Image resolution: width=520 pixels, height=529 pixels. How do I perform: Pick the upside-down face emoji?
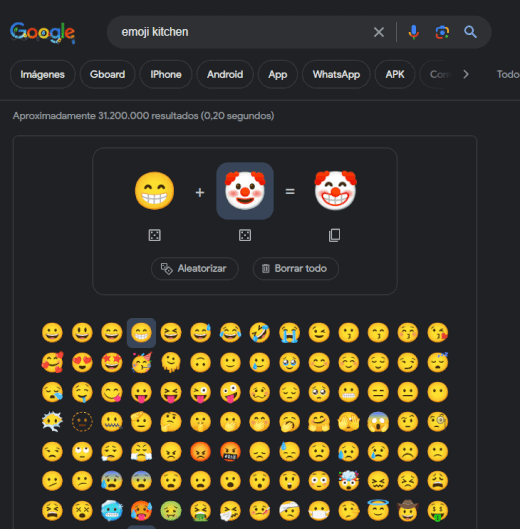coord(200,362)
